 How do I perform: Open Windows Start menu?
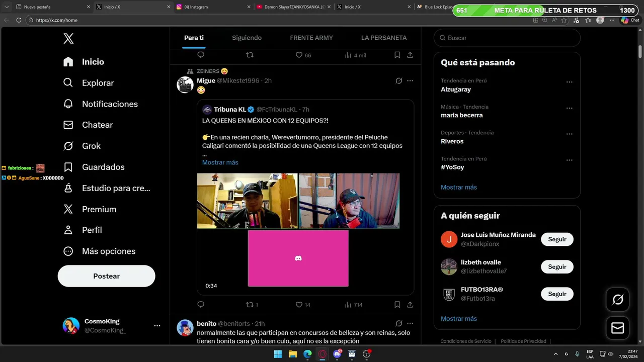pyautogui.click(x=278, y=354)
